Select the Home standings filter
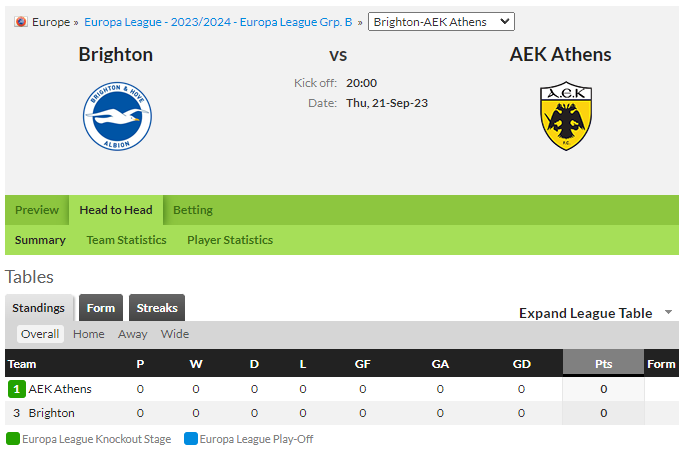 click(x=89, y=334)
